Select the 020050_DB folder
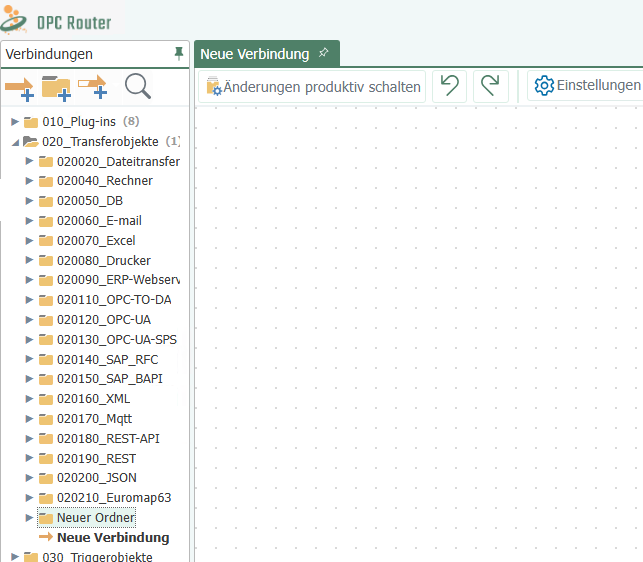This screenshot has height=562, width=643. (89, 201)
